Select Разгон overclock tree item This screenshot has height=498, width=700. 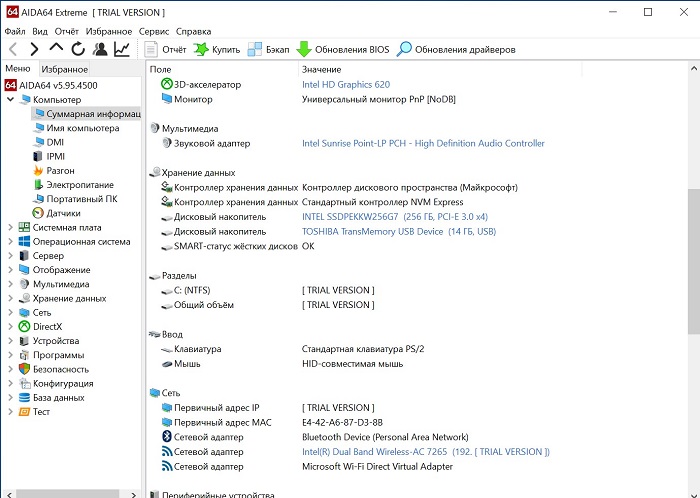54,170
